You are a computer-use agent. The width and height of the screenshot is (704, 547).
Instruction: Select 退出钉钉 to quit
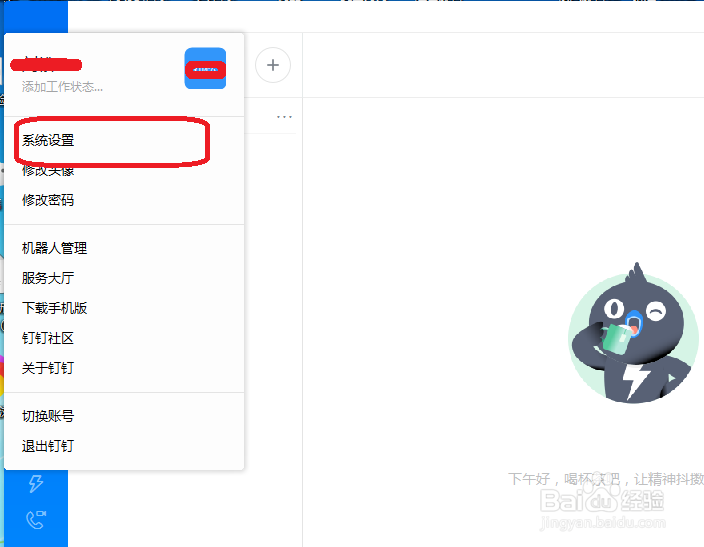pyautogui.click(x=48, y=446)
